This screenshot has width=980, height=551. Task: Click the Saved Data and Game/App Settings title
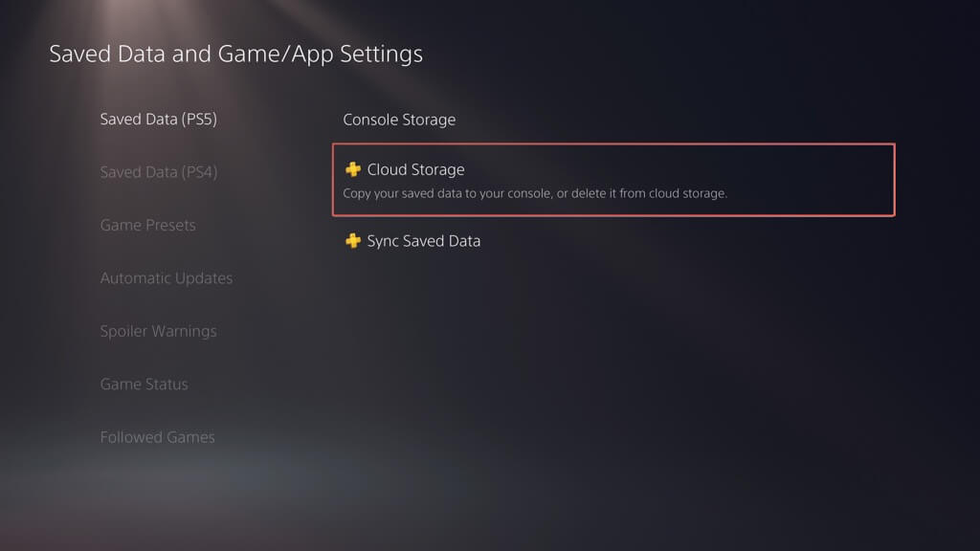[x=235, y=54]
